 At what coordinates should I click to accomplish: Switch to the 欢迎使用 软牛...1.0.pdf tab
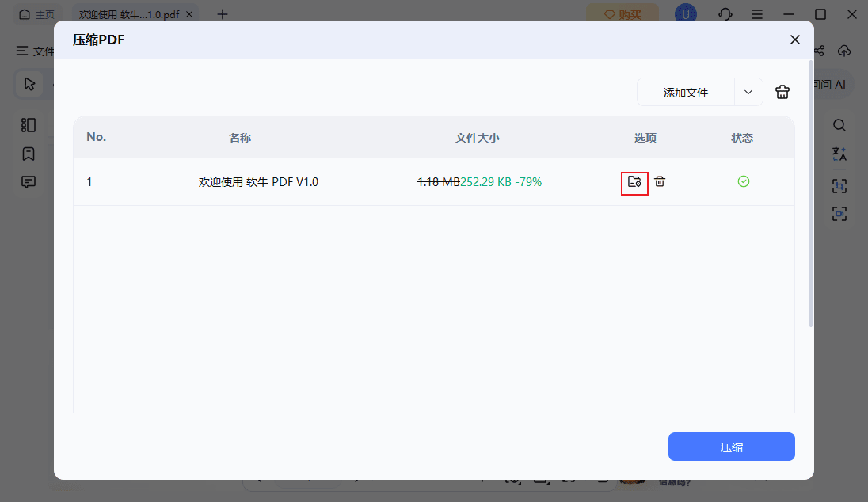(x=128, y=14)
